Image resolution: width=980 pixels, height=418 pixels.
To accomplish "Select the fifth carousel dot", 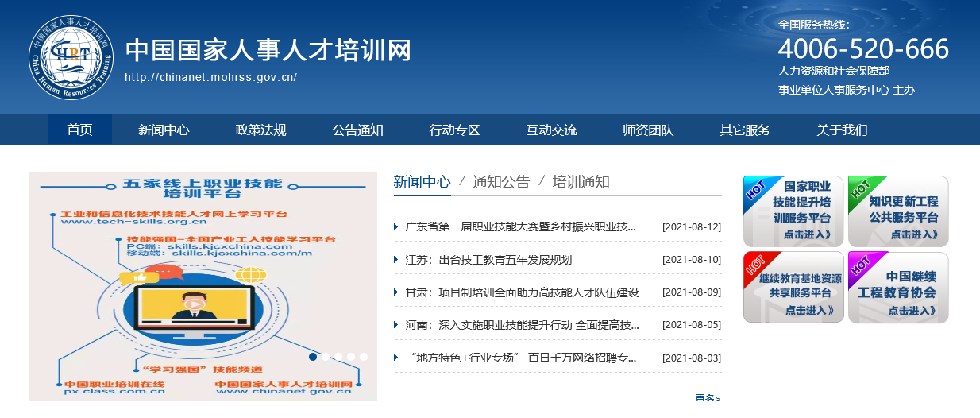I will pos(364,357).
